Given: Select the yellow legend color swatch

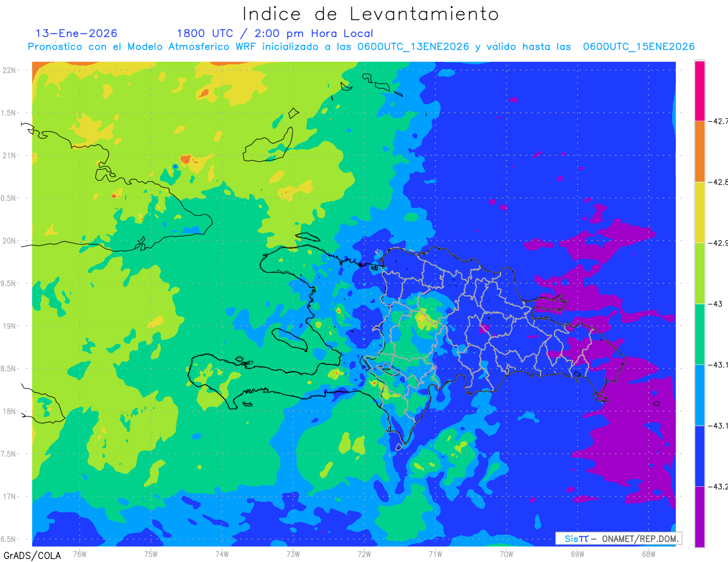Looking at the screenshot, I should pos(700,212).
